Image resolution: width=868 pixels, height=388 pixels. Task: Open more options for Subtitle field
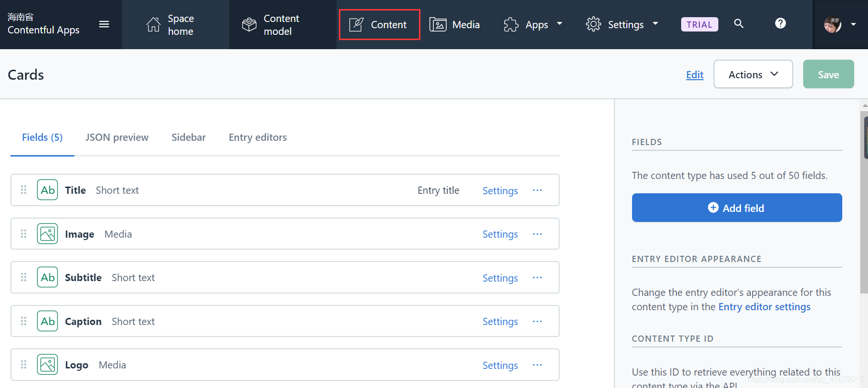(537, 277)
